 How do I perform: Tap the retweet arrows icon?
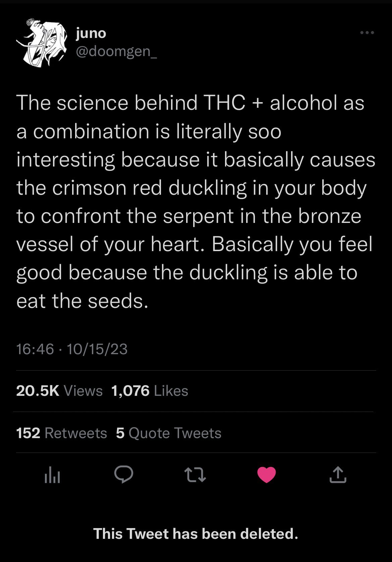coord(195,475)
